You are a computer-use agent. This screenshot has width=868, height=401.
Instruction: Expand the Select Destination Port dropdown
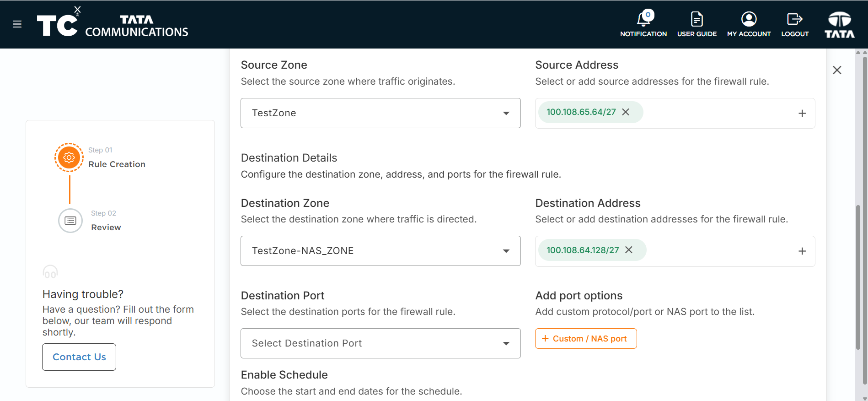(380, 343)
